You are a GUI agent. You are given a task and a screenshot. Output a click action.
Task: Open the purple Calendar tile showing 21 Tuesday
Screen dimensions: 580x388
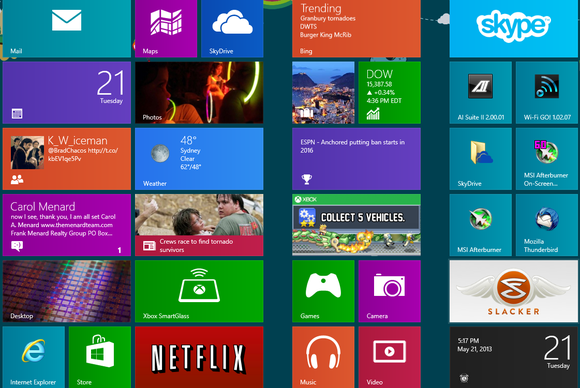[67, 92]
